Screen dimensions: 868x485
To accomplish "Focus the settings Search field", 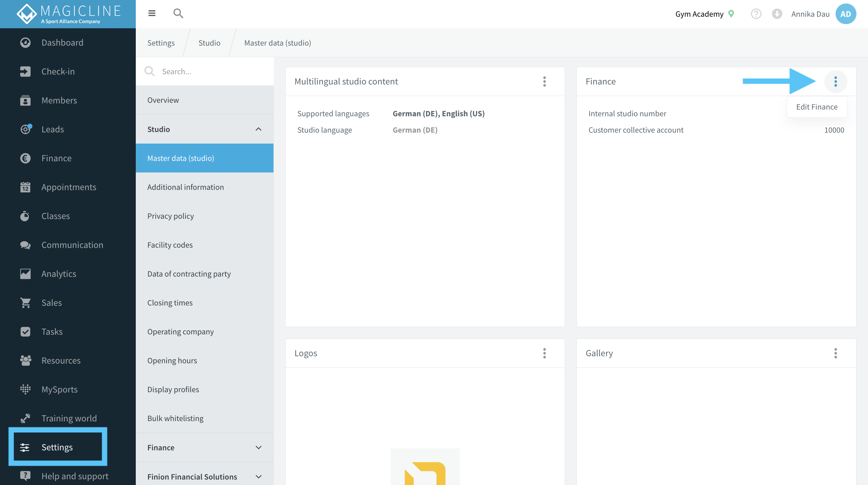I will coord(205,71).
